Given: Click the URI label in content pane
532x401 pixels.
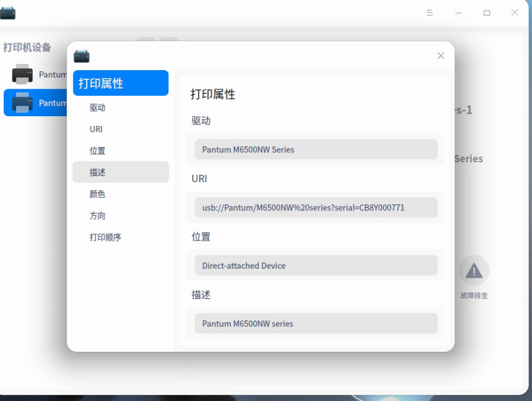Looking at the screenshot, I should coord(199,178).
